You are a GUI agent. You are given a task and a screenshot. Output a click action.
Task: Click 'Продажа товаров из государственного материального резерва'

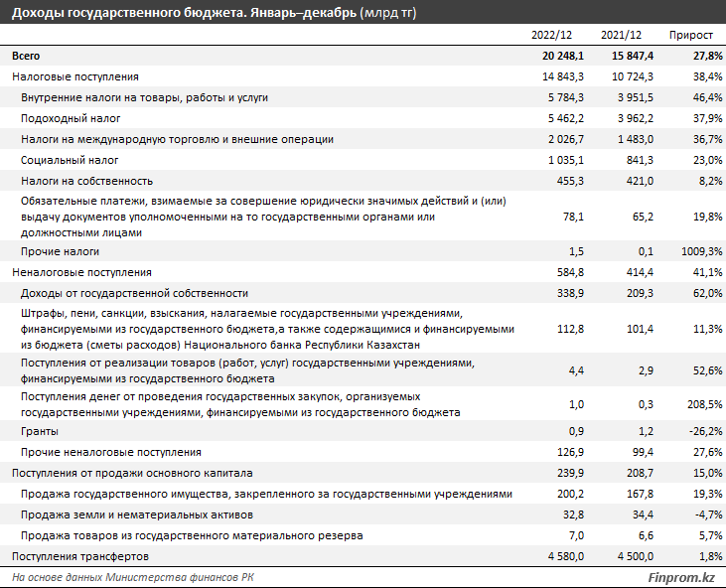[x=192, y=535]
